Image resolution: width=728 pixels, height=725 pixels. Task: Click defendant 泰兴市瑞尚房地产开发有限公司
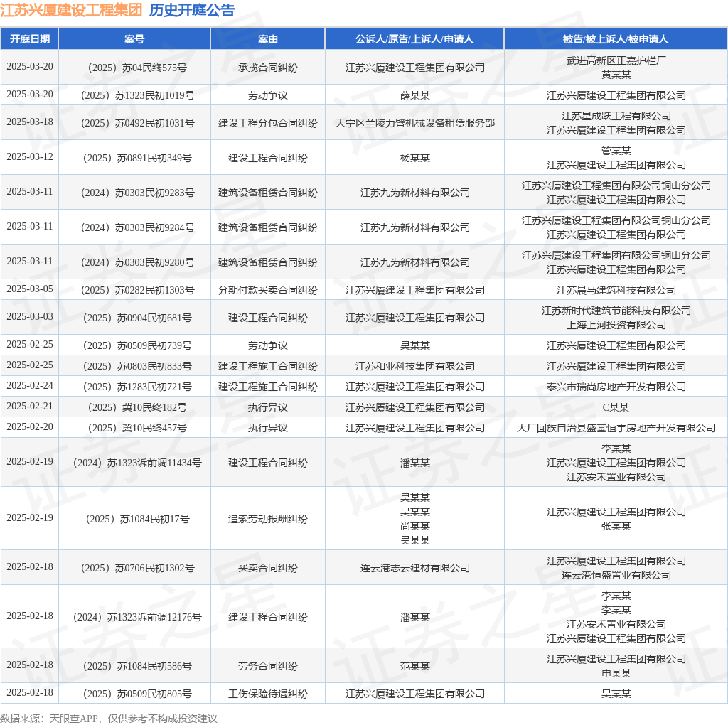(616, 387)
